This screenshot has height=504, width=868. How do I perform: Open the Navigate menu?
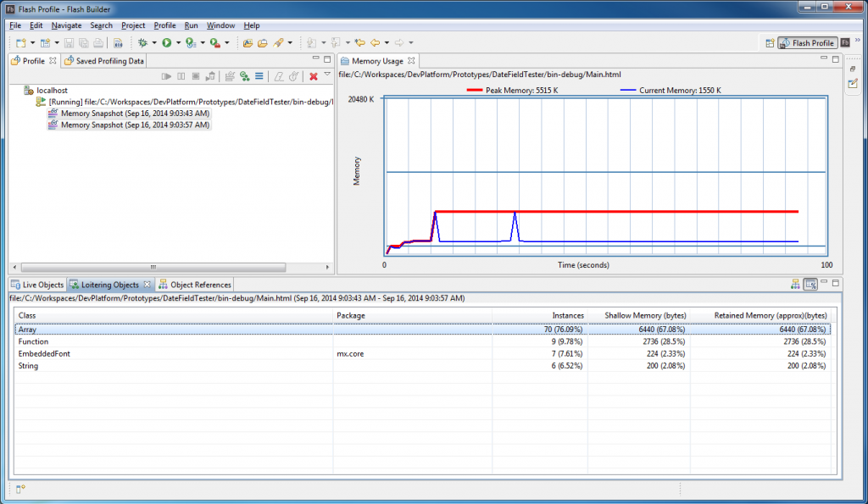[66, 25]
